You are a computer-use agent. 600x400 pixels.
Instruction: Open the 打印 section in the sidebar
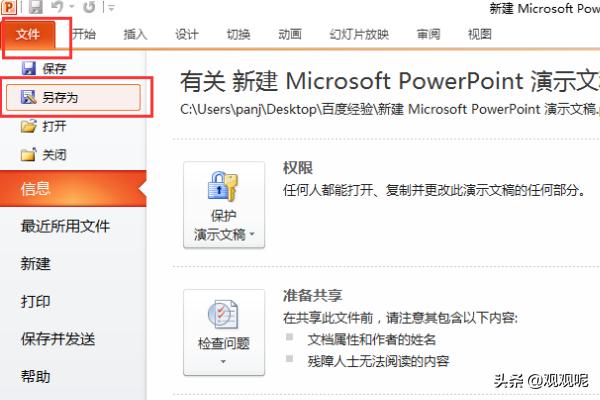click(x=36, y=301)
